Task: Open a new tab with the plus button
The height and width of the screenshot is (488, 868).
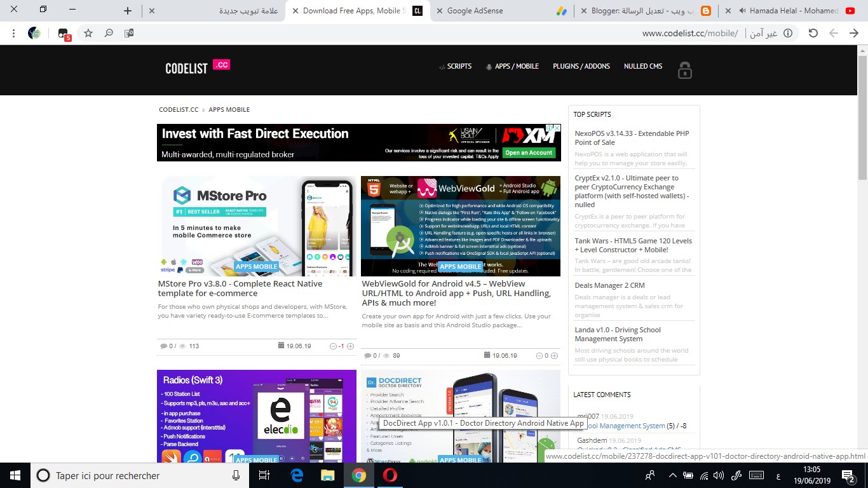Action: (128, 11)
